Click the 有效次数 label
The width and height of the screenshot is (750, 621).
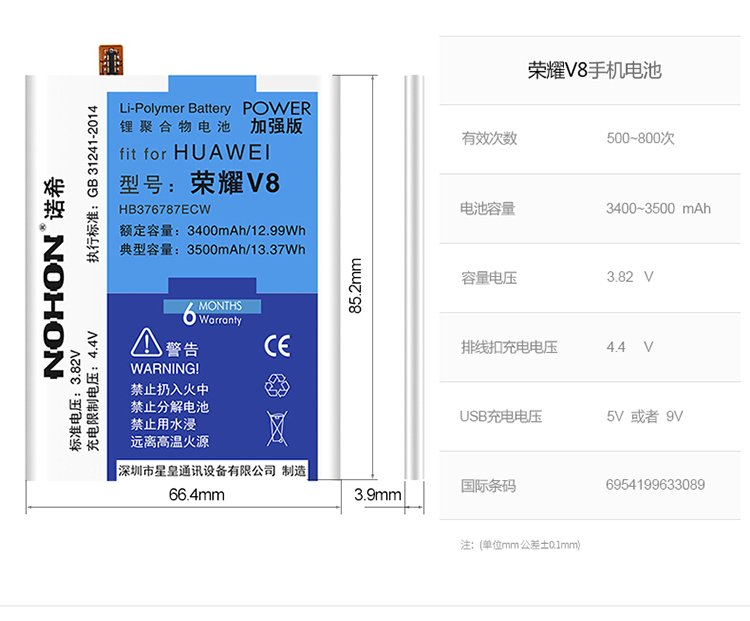tap(489, 138)
